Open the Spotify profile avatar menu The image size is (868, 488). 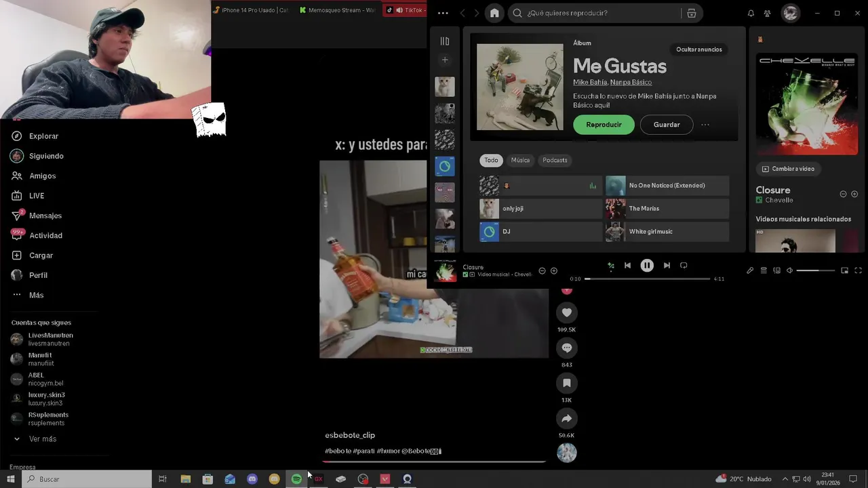pos(790,13)
